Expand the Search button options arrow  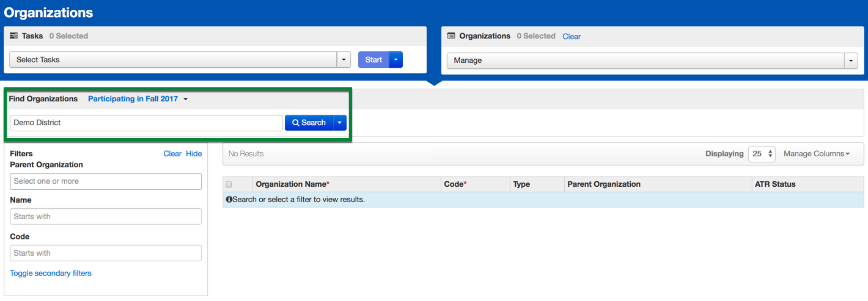[339, 123]
